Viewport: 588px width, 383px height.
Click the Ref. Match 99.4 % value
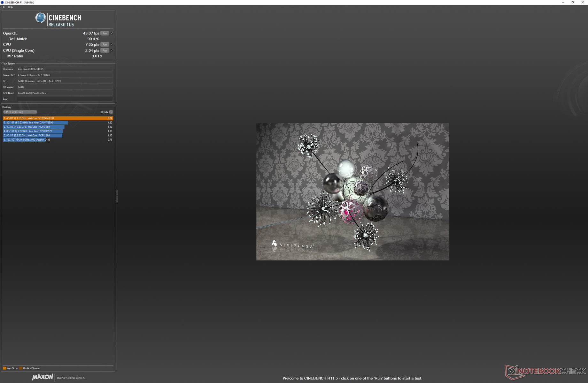93,39
